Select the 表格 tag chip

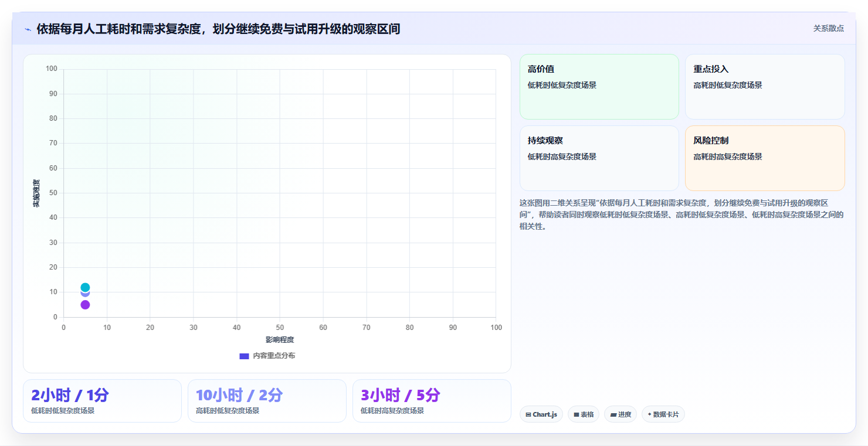[x=583, y=414]
